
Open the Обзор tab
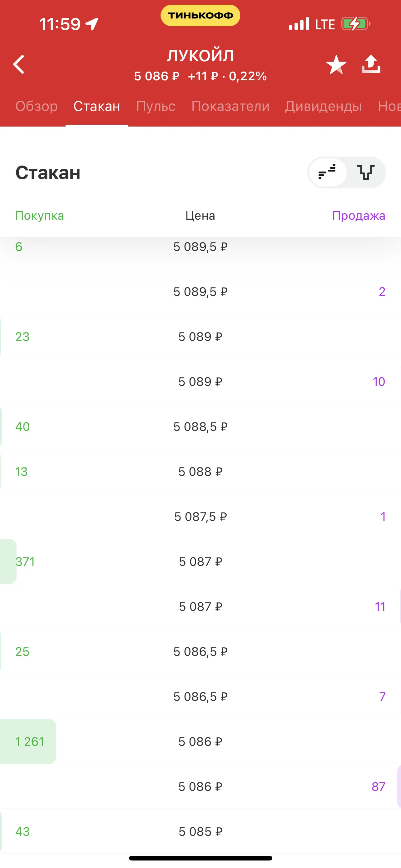coord(37,106)
